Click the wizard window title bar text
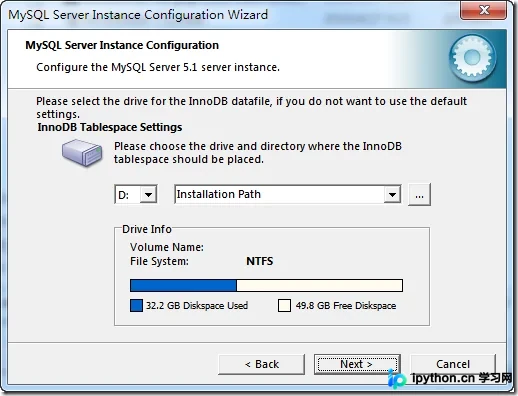The height and width of the screenshot is (396, 518). tap(138, 15)
